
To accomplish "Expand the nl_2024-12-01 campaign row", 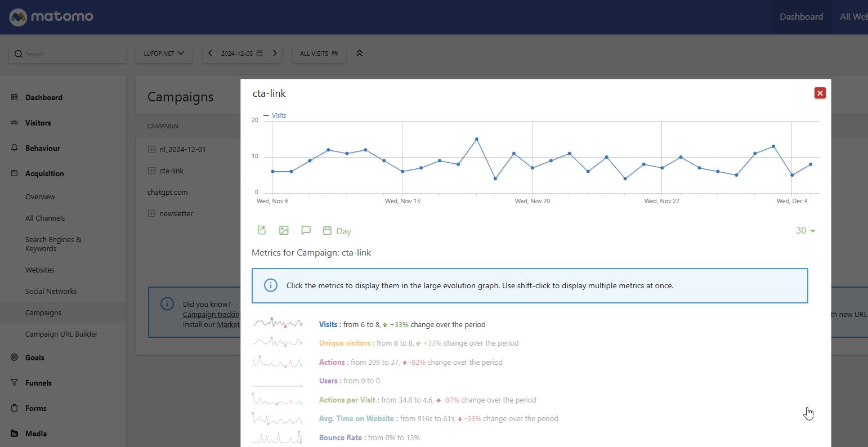I will pos(151,150).
